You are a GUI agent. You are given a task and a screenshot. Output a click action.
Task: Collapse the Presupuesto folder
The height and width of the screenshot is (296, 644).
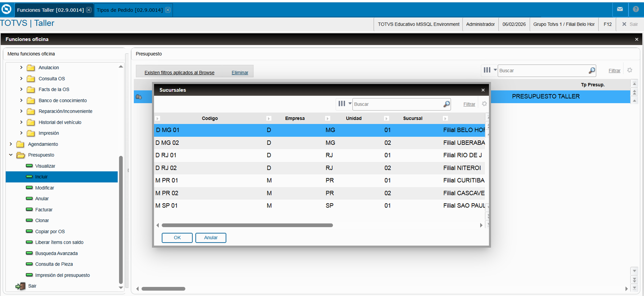(11, 155)
